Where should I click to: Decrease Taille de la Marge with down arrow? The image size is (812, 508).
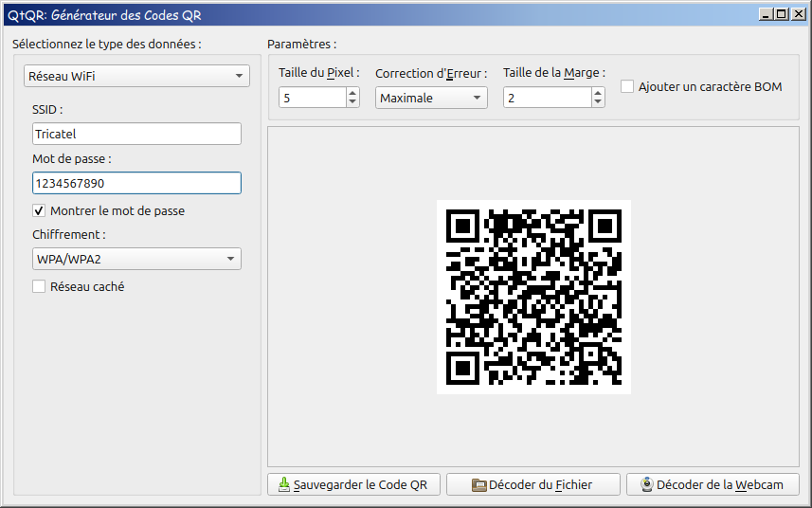pyautogui.click(x=598, y=102)
